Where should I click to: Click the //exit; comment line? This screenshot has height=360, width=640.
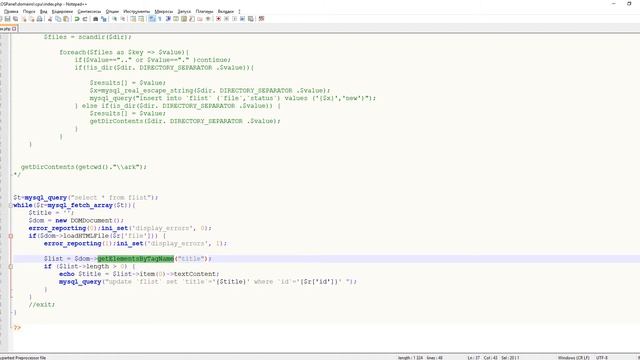pyautogui.click(x=42, y=304)
